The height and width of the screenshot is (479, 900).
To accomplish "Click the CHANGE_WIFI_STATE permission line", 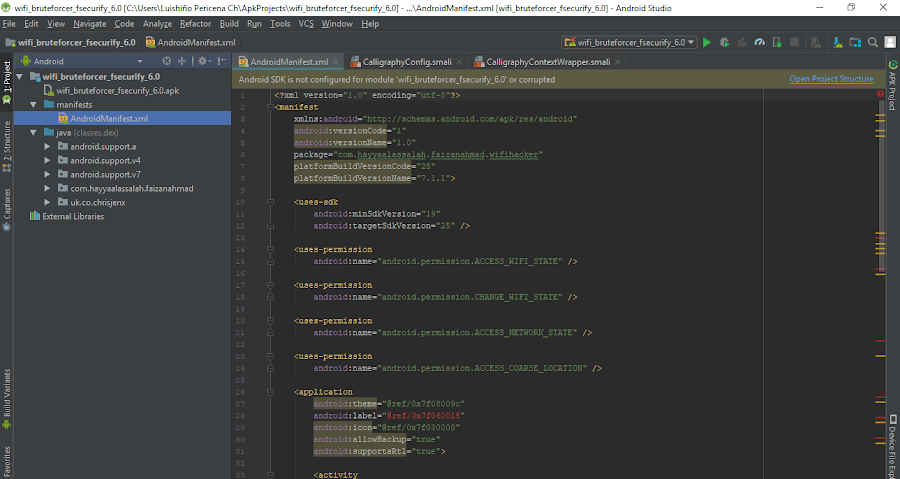I will (x=445, y=297).
